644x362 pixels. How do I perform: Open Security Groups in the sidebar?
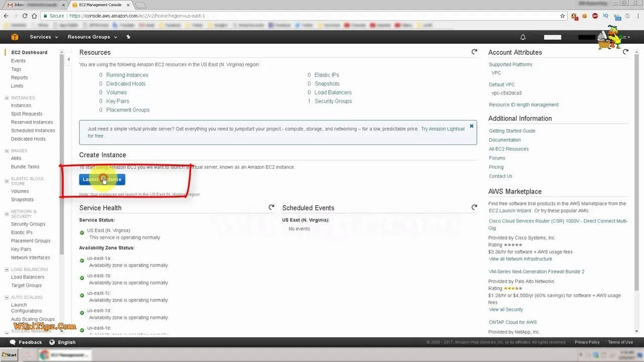pos(28,224)
